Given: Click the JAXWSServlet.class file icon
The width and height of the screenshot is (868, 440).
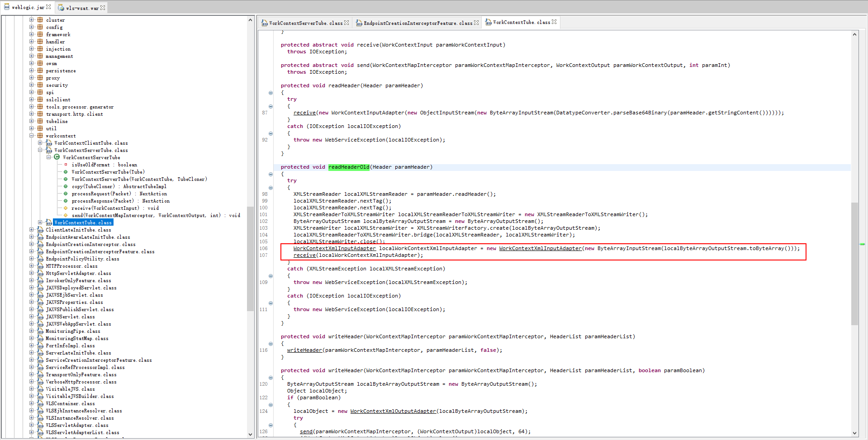Looking at the screenshot, I should coord(40,317).
